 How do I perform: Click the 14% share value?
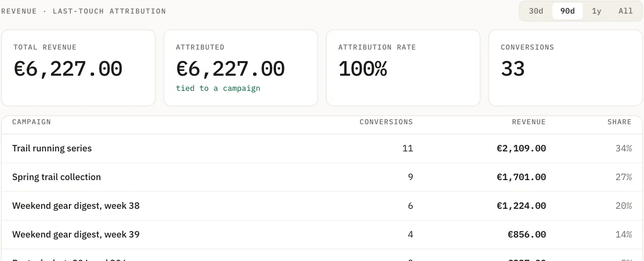624,234
